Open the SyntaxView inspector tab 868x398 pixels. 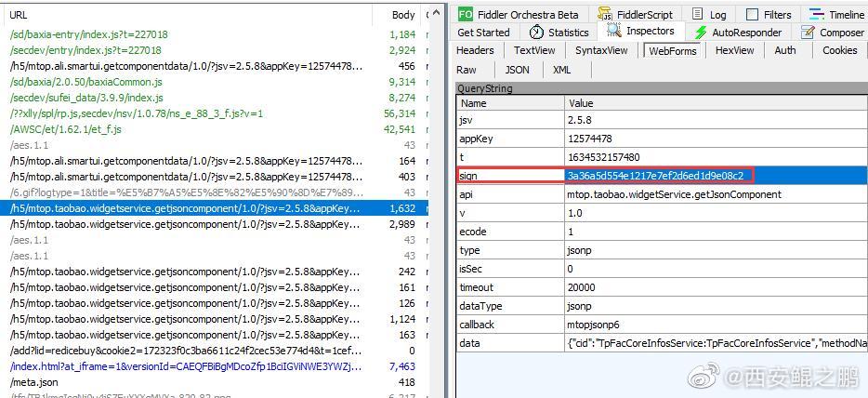(x=601, y=50)
